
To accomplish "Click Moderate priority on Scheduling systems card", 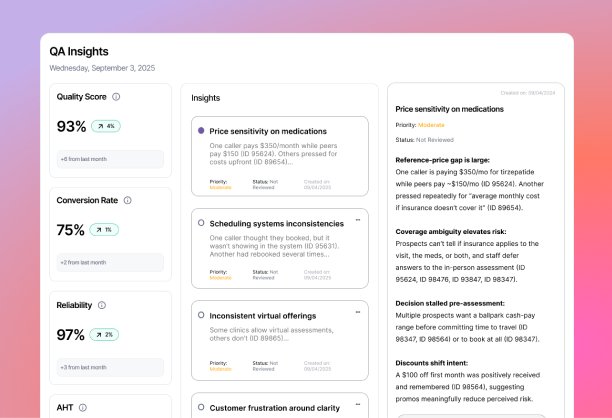I will tap(221, 278).
